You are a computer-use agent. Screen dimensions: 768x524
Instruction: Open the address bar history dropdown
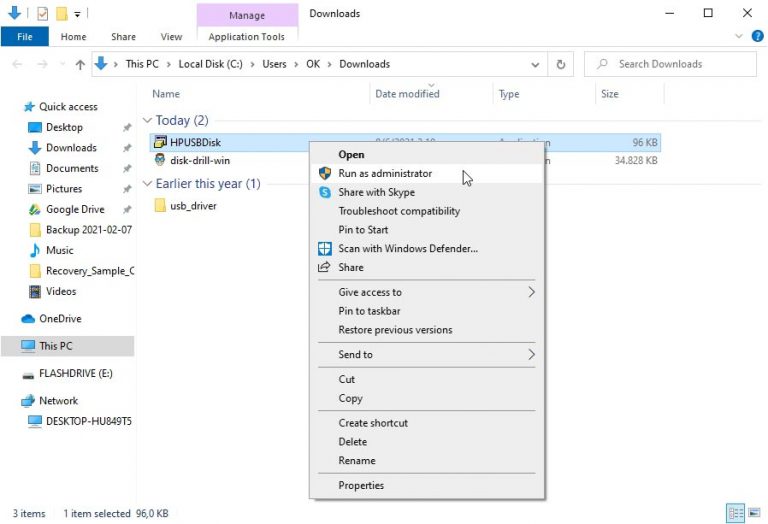click(x=535, y=64)
